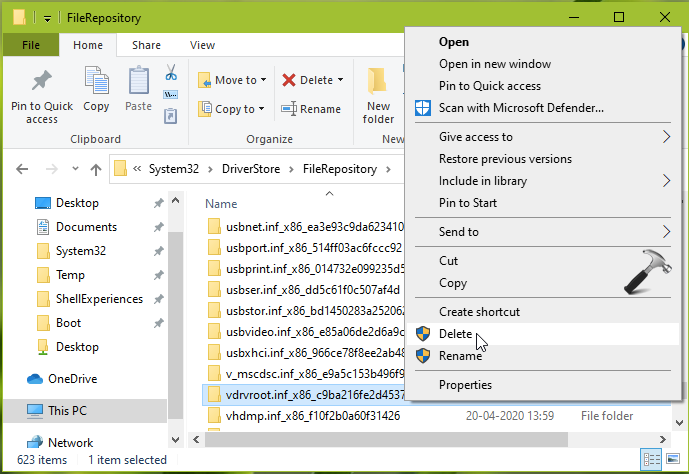Click the scissors Cut icon in ribbon
This screenshot has width=689, height=474.
[x=171, y=73]
